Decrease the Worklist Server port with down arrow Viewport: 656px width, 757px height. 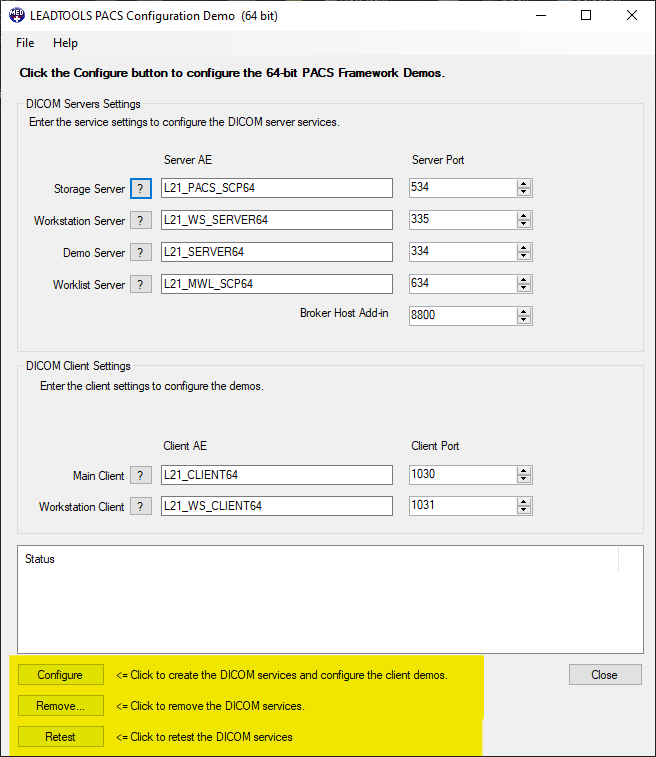point(524,288)
